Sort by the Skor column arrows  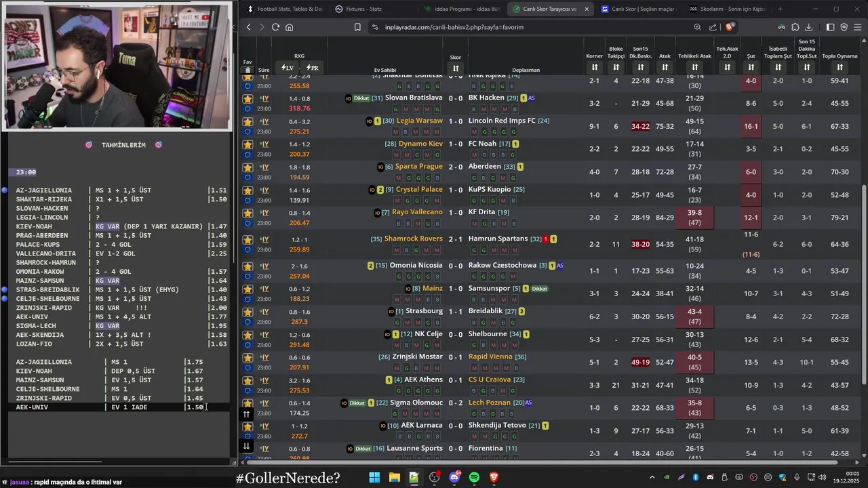coord(456,68)
